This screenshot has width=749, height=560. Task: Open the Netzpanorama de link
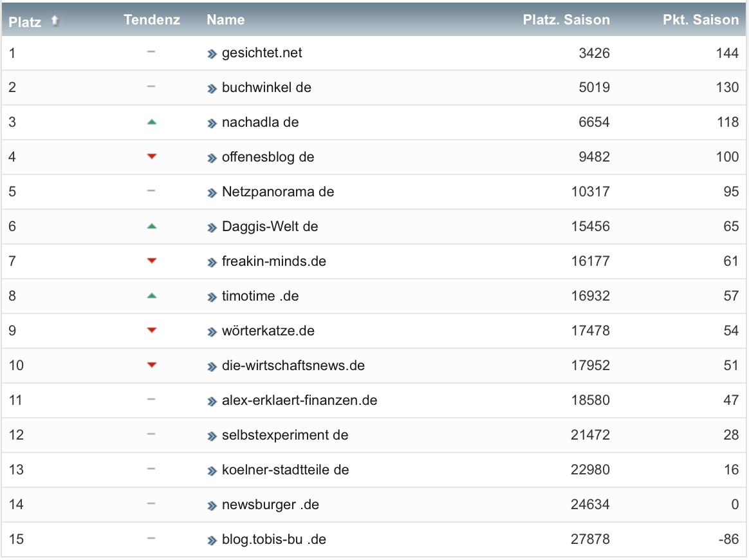coord(278,192)
